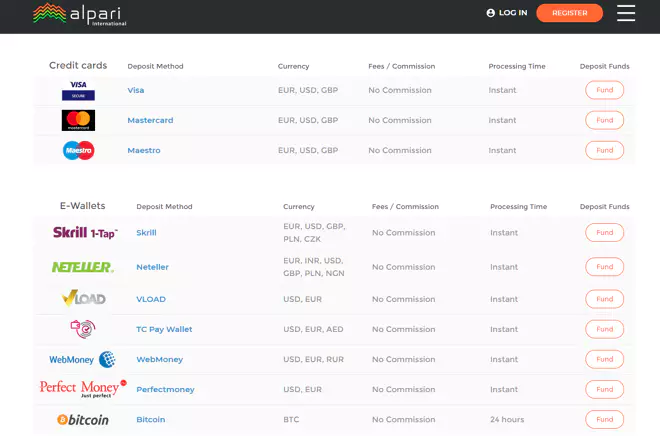
Task: Click the Maestro logo
Action: point(78,150)
